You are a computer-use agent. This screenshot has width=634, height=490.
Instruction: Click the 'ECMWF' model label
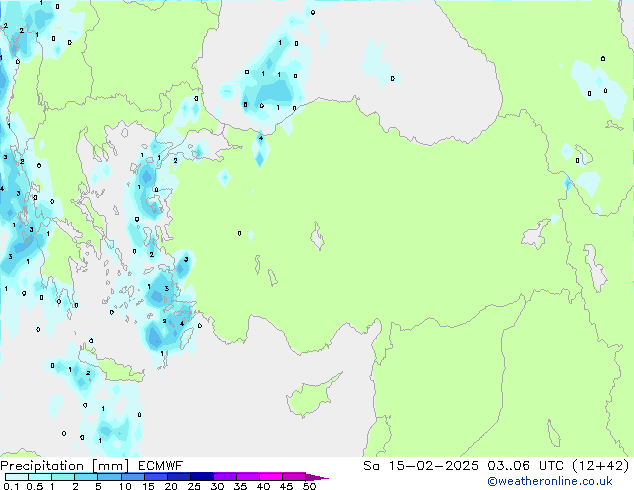(x=160, y=466)
